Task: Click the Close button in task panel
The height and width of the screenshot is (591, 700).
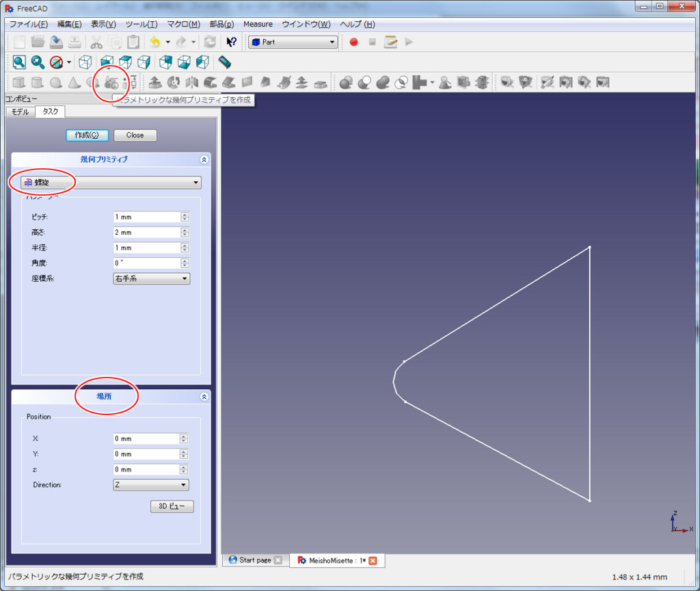Action: pyautogui.click(x=135, y=135)
